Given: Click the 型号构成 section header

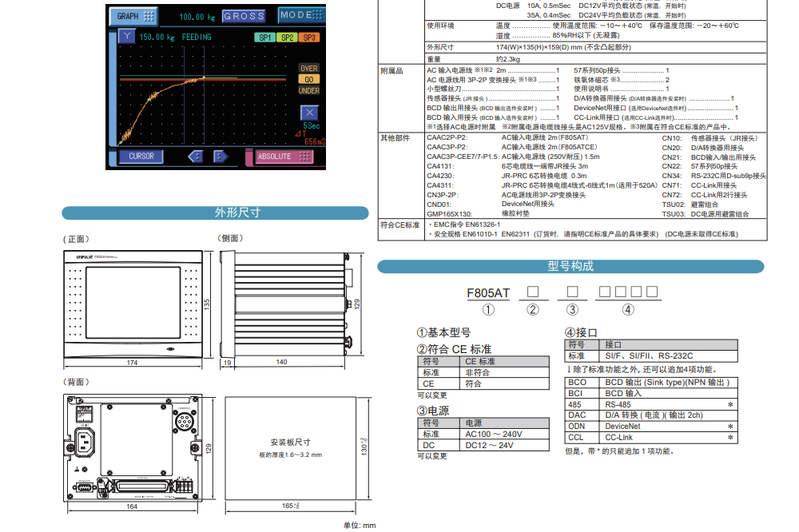Looking at the screenshot, I should pos(570,266).
